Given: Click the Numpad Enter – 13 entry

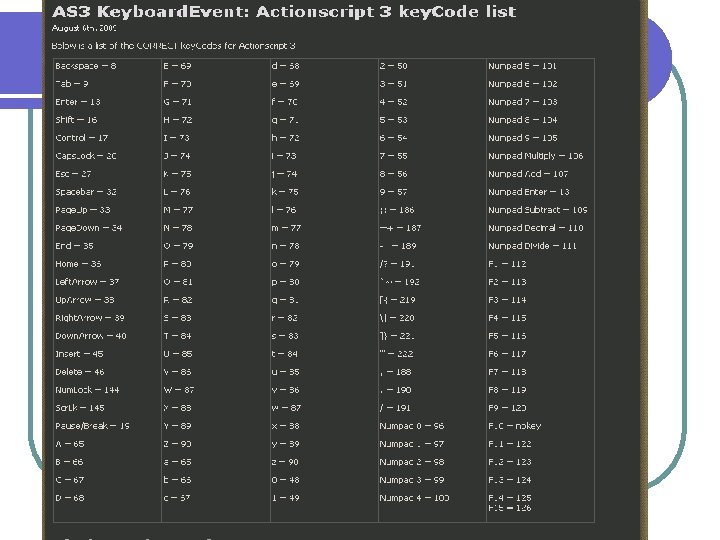Looking at the screenshot, I should point(529,192).
